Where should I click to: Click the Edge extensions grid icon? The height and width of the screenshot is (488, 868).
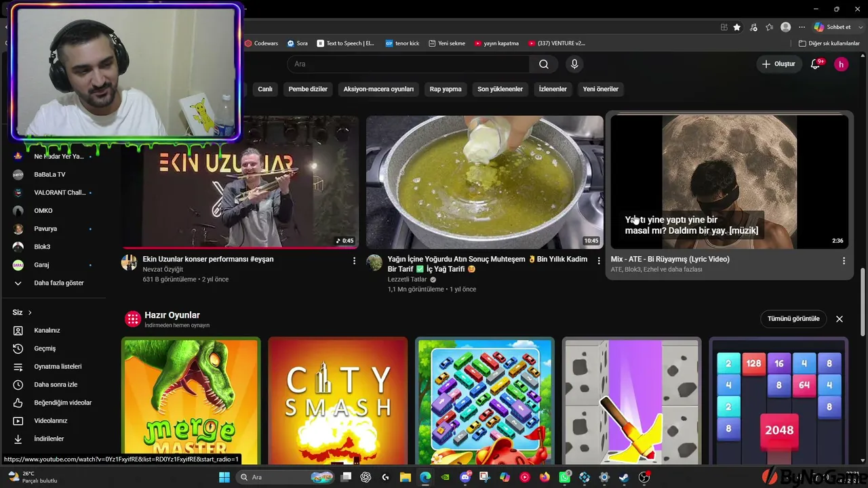pyautogui.click(x=724, y=27)
